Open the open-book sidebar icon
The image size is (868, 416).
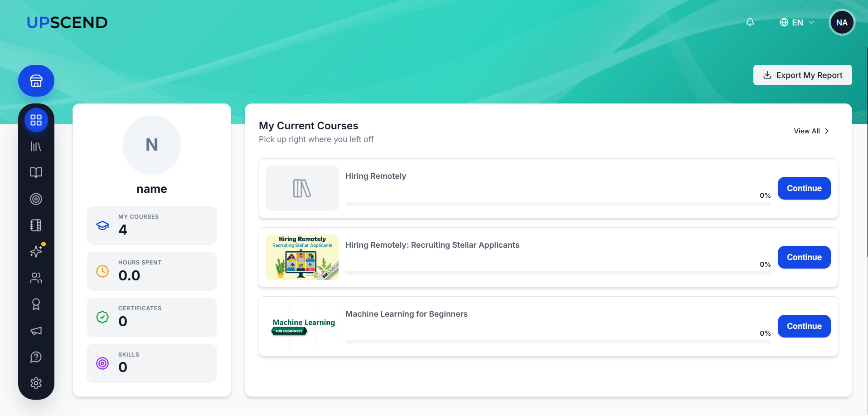point(36,172)
